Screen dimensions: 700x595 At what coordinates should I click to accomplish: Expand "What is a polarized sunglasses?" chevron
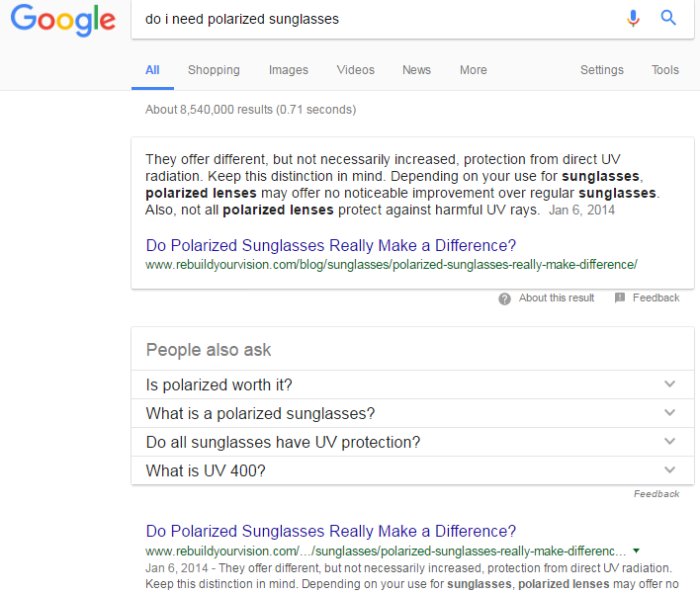669,412
